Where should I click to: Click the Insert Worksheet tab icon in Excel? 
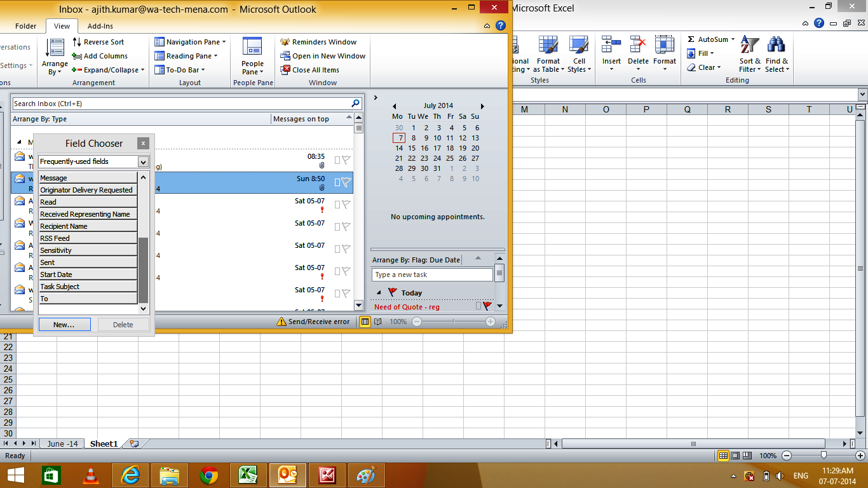(133, 444)
